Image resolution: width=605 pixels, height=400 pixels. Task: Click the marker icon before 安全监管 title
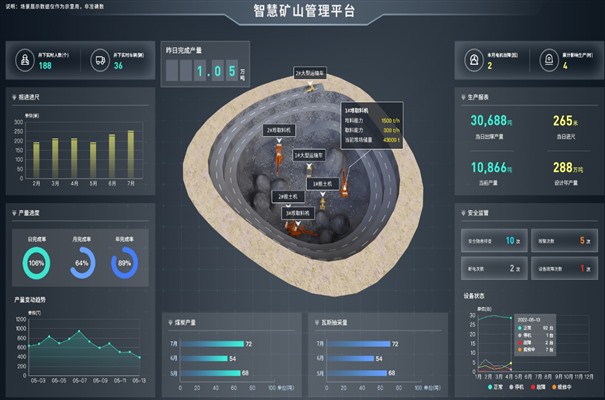click(x=463, y=213)
